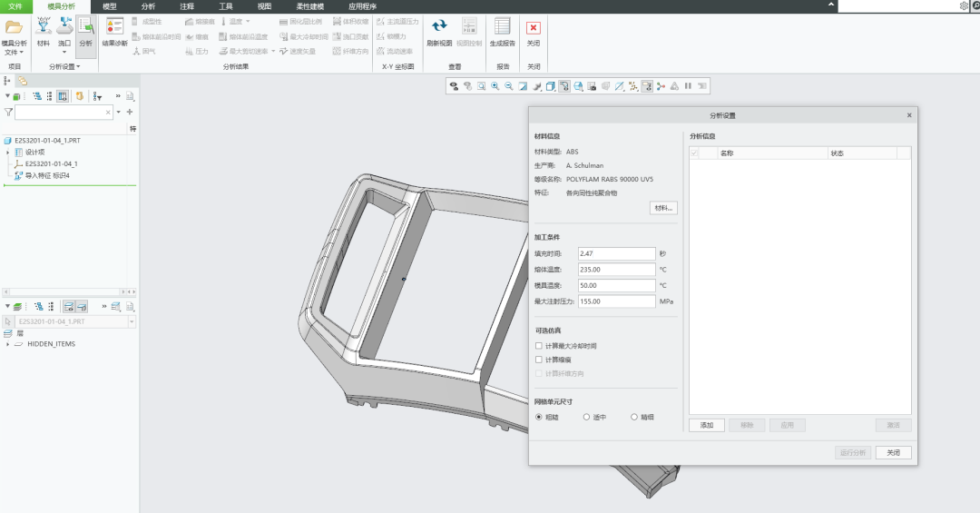The image size is (980, 513).
Task: Click the 材料... button in dialog
Action: tap(663, 208)
